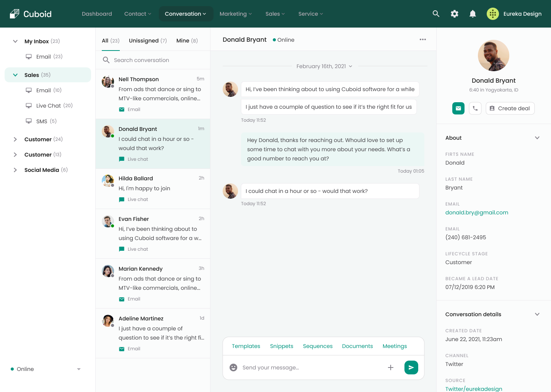Open settings via the gear icon

(454, 14)
